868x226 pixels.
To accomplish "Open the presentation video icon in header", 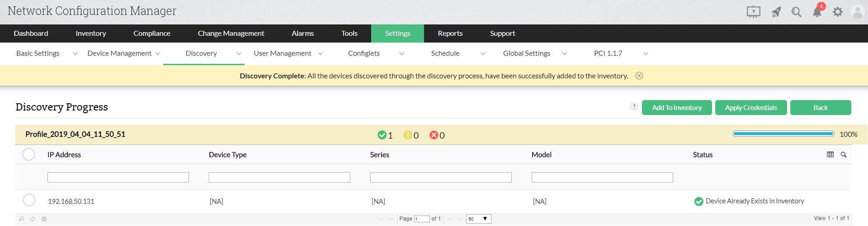I will (x=753, y=12).
